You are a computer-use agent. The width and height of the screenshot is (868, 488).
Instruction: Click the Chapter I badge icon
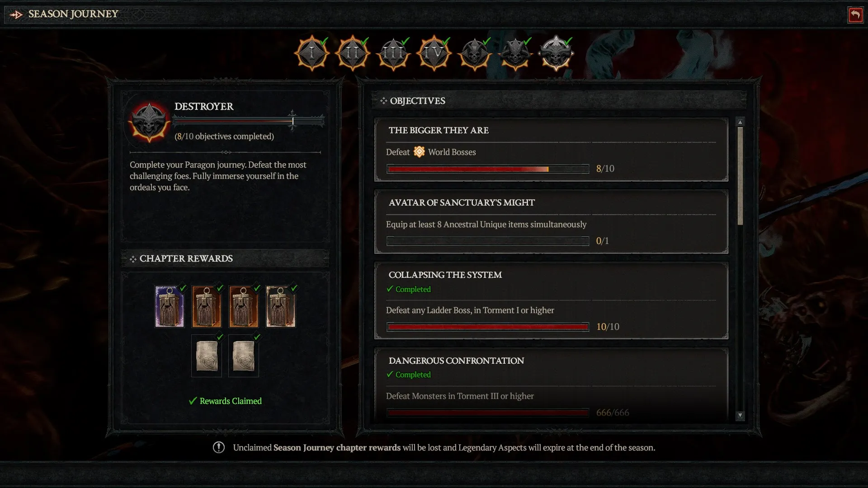313,53
